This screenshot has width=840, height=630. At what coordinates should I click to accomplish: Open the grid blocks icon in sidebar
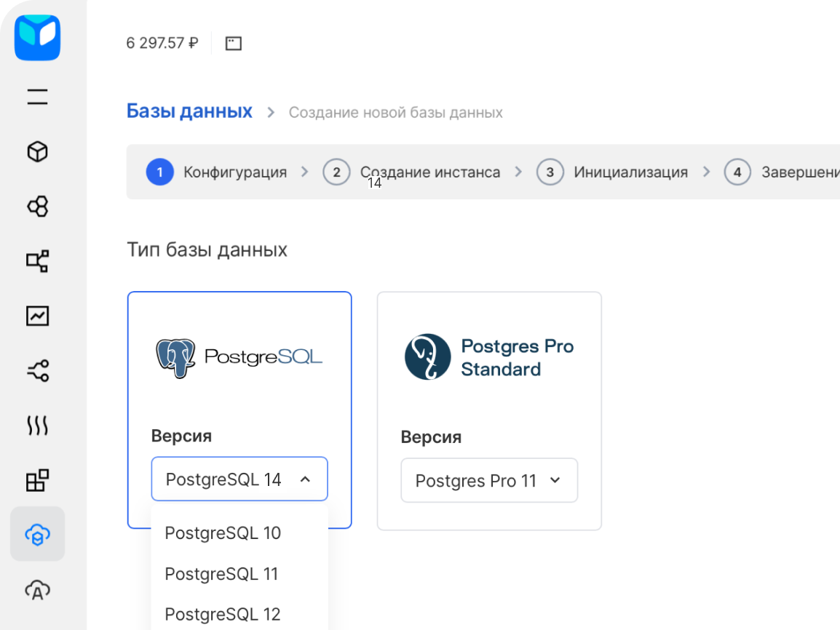click(x=38, y=480)
